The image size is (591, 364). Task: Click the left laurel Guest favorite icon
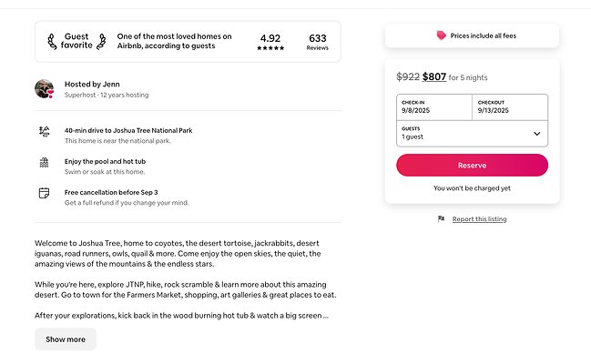click(52, 41)
